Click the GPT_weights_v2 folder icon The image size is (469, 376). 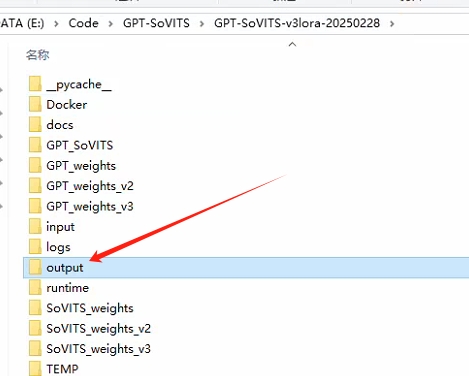pos(35,185)
